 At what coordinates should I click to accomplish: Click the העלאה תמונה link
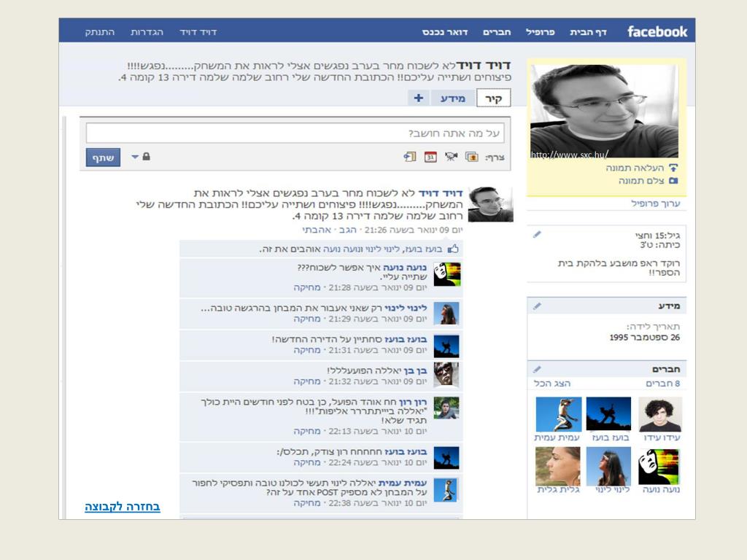pyautogui.click(x=635, y=168)
